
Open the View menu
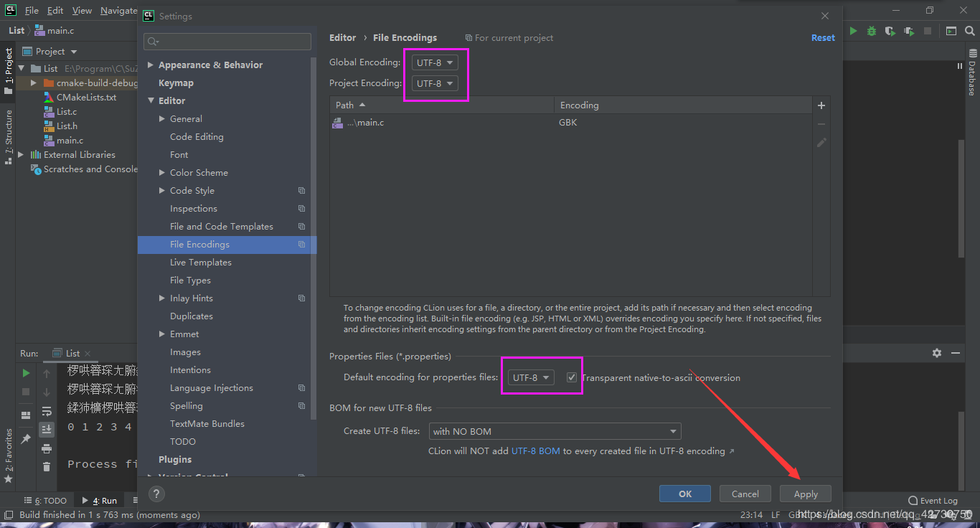coord(83,11)
